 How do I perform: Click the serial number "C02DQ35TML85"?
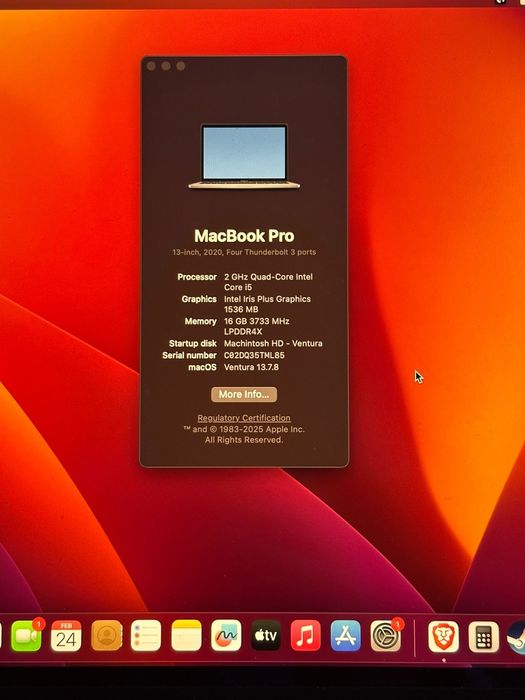point(254,355)
